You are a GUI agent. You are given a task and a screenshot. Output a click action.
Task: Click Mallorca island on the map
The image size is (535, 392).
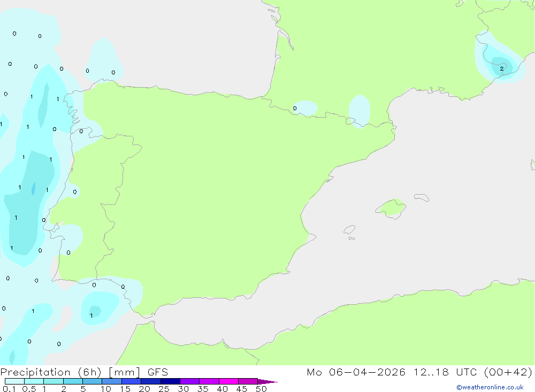point(391,208)
